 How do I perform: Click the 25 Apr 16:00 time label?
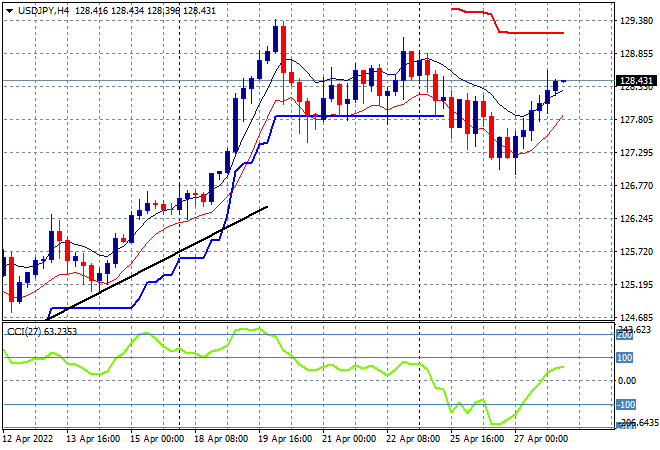[477, 439]
